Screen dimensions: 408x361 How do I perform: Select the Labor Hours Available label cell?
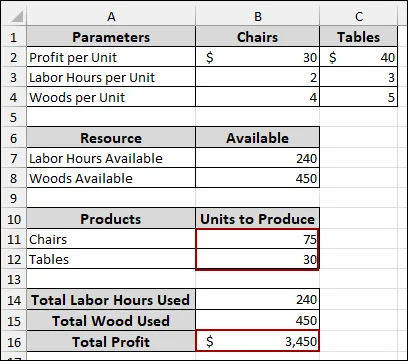tap(111, 158)
